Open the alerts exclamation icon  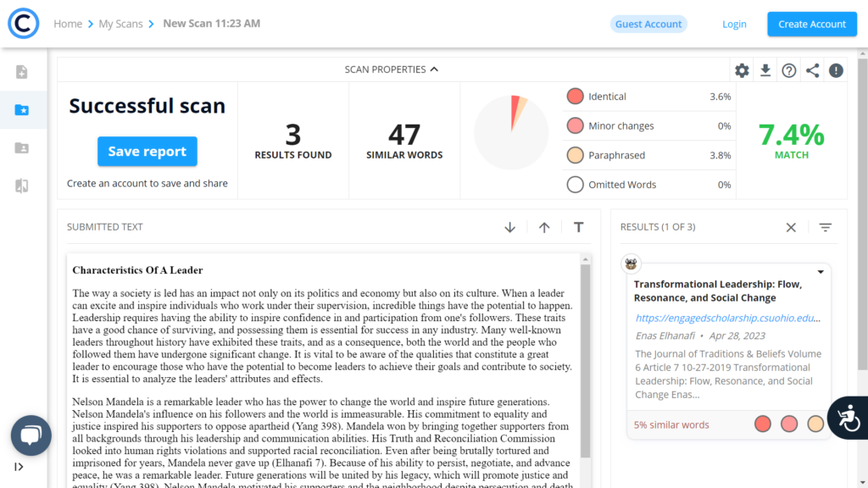click(837, 70)
